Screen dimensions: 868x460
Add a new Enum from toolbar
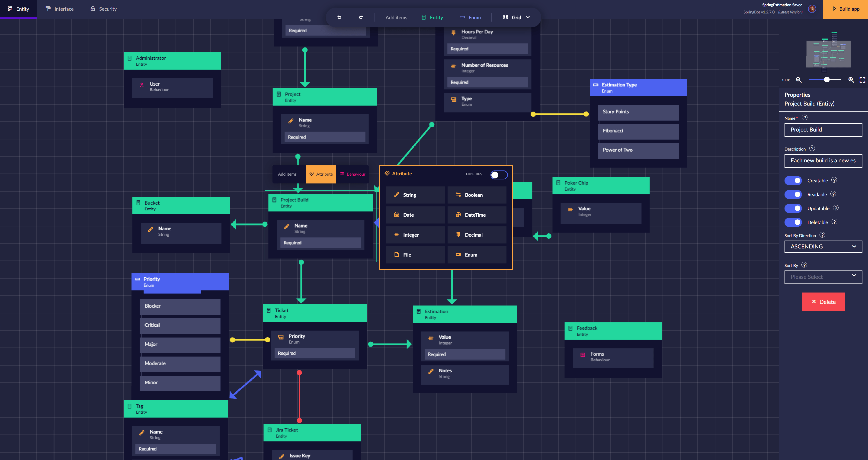(x=470, y=17)
